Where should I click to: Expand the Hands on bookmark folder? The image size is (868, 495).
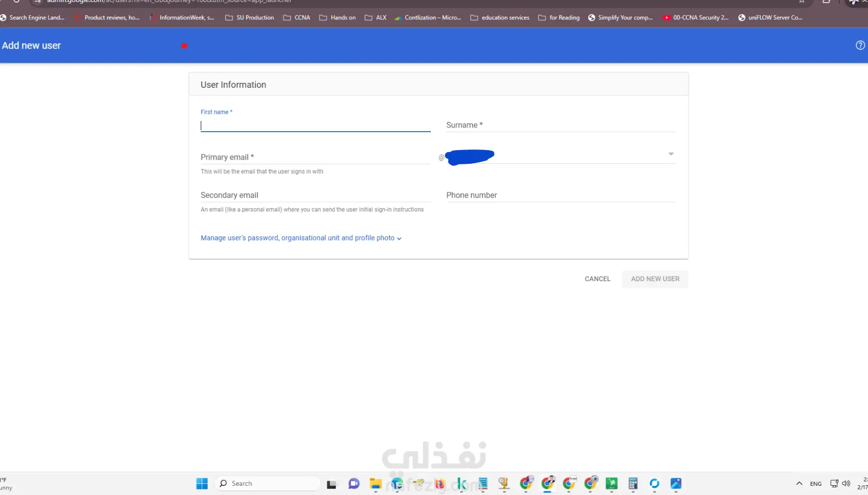(x=337, y=17)
